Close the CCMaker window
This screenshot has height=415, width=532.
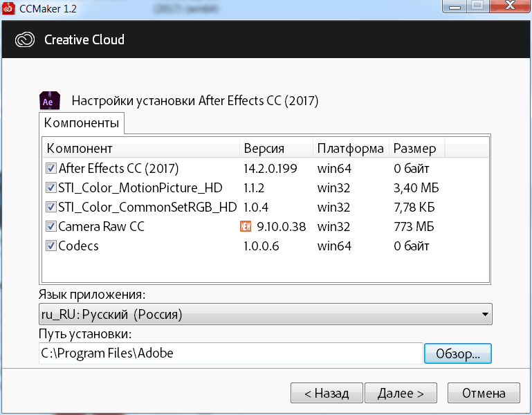[x=510, y=6]
